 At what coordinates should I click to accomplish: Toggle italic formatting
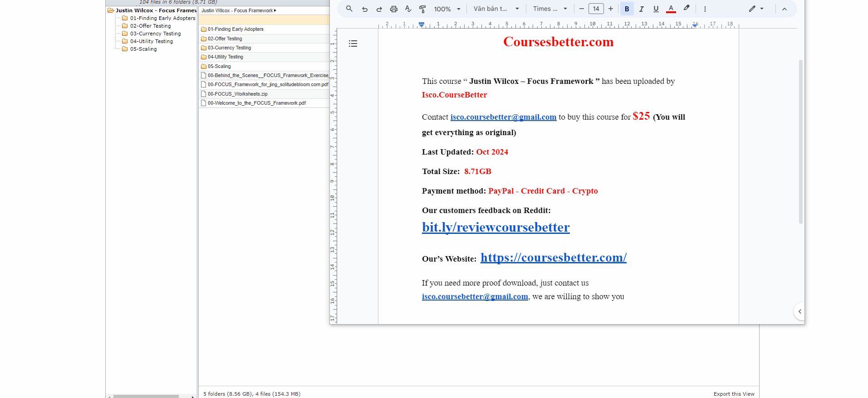pos(641,9)
